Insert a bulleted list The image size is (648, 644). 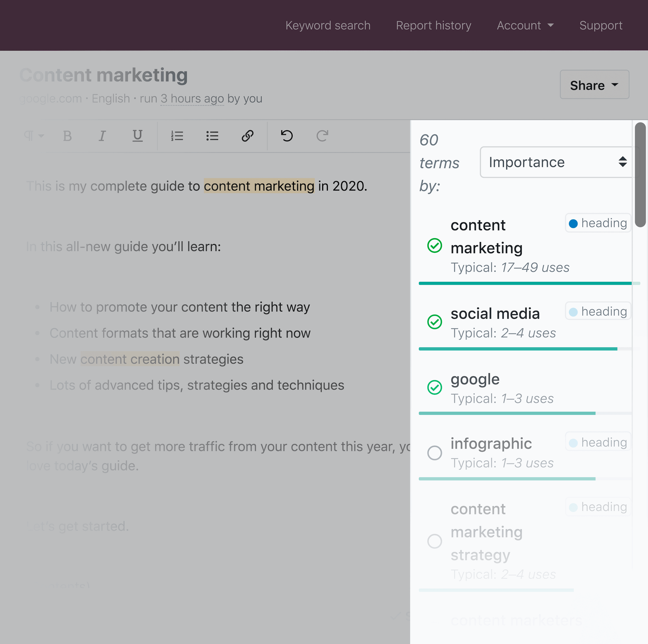[x=212, y=136]
